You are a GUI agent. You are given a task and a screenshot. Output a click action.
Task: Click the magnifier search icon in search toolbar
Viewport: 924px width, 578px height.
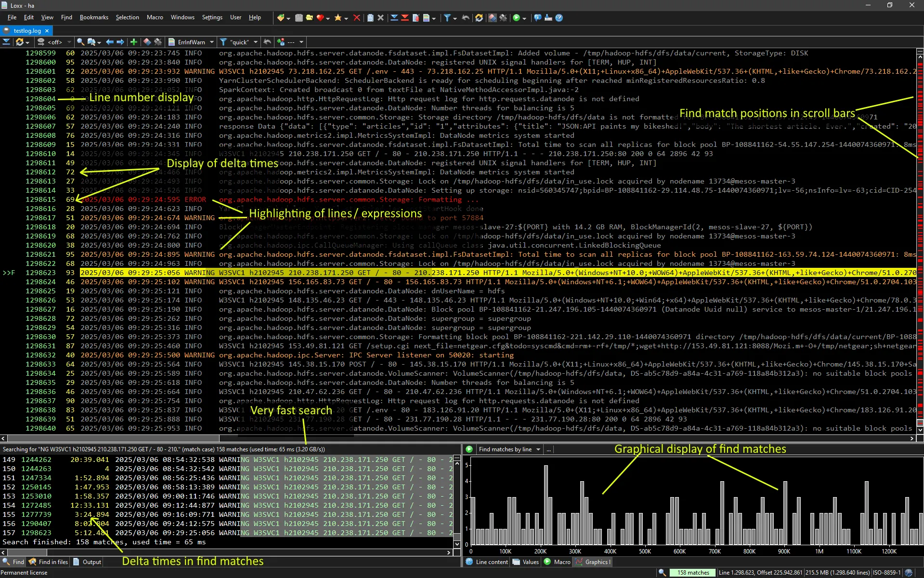tap(81, 42)
